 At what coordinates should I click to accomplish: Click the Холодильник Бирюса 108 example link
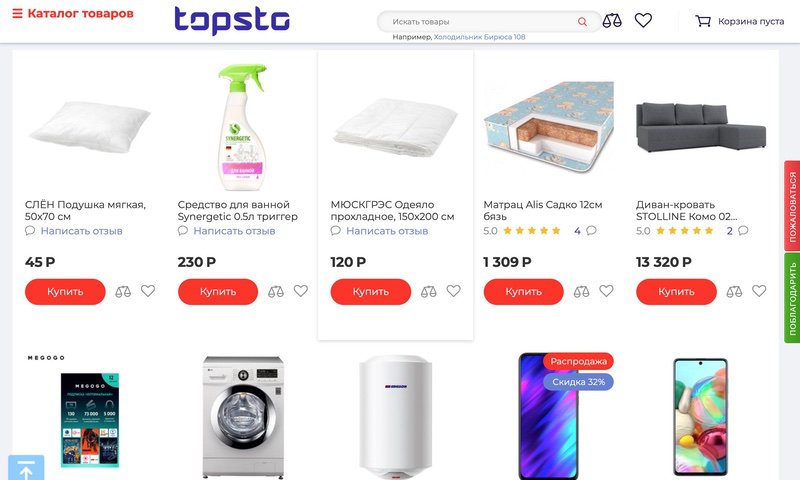click(x=479, y=37)
